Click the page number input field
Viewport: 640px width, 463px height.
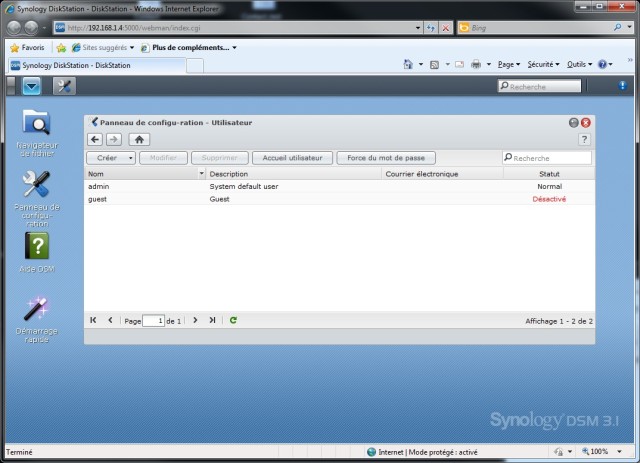click(153, 321)
